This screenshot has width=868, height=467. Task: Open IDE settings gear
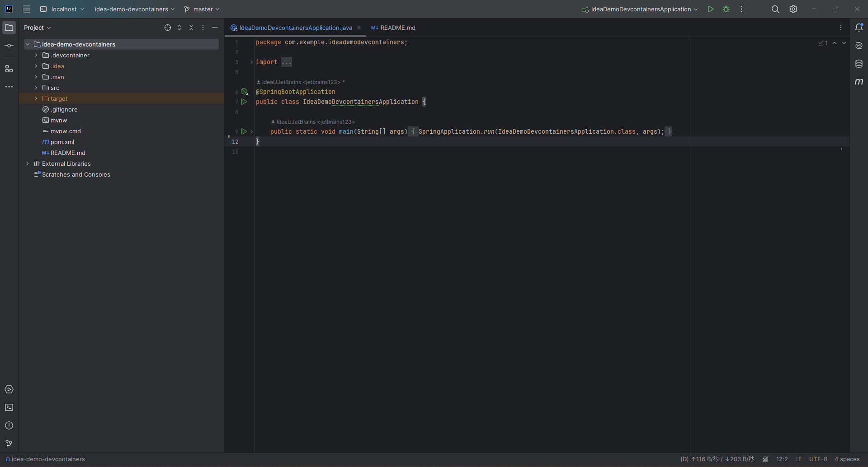[x=793, y=9]
